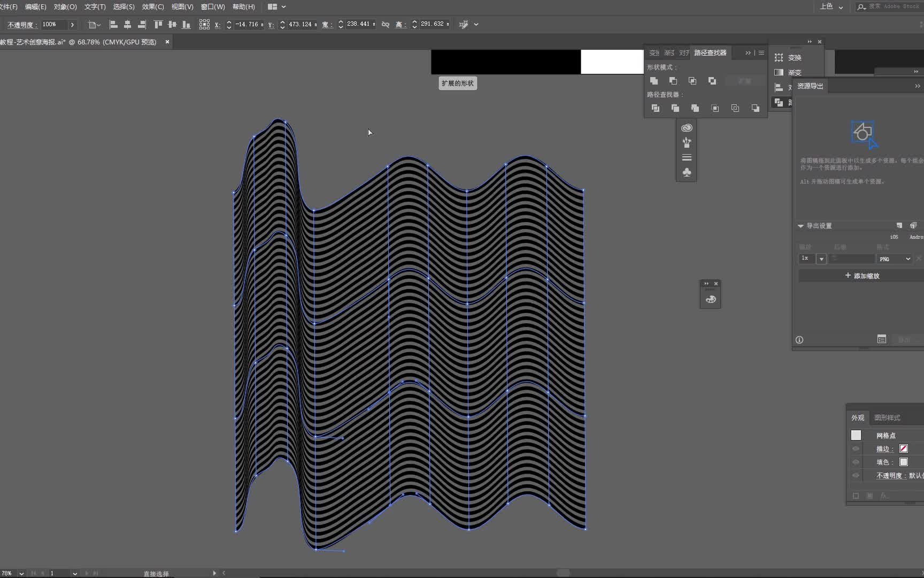Click the Exclude shape mode icon
This screenshot has height=578, width=924.
712,81
